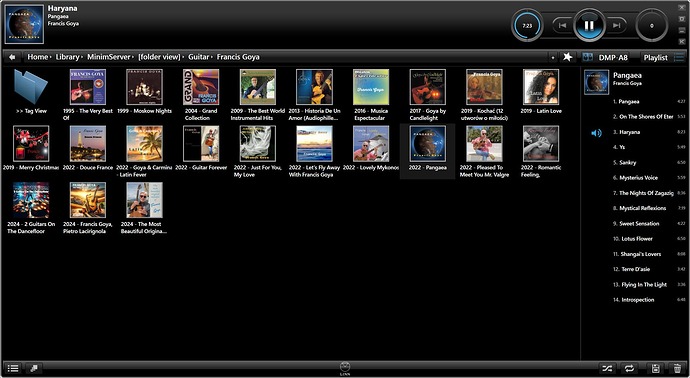Click the Linn logo at the bottom
Image resolution: width=690 pixels, height=378 pixels.
tap(345, 368)
